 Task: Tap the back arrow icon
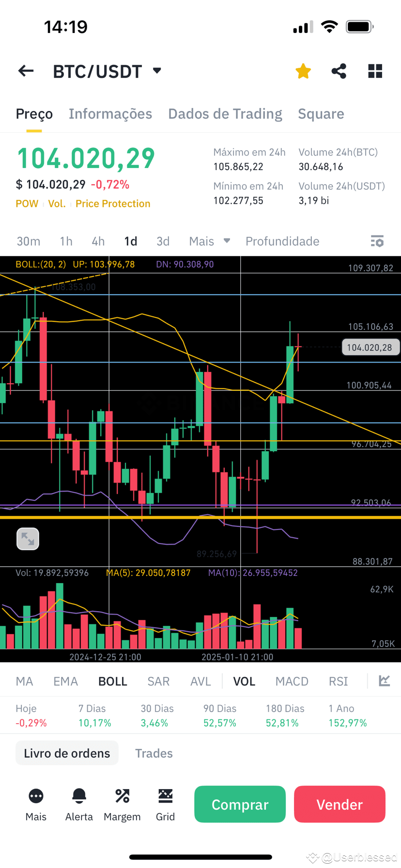click(26, 71)
